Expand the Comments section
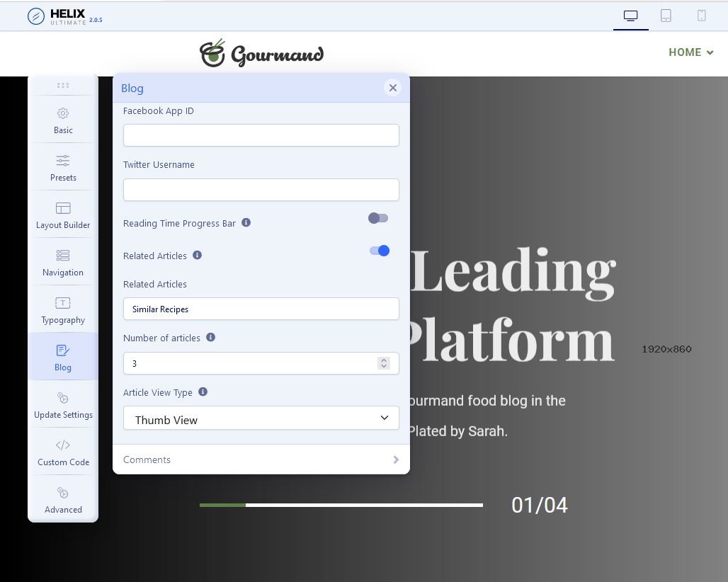The image size is (728, 582). click(x=261, y=460)
